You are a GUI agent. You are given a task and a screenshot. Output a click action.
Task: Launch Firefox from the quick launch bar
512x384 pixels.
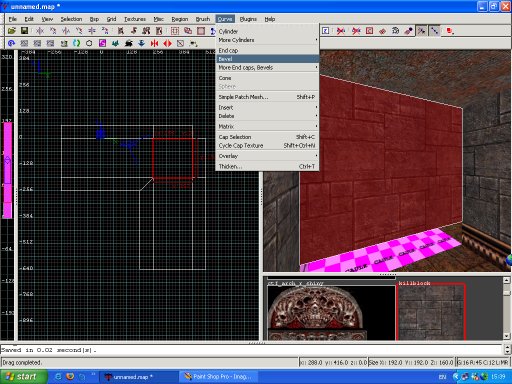pyautogui.click(x=70, y=377)
